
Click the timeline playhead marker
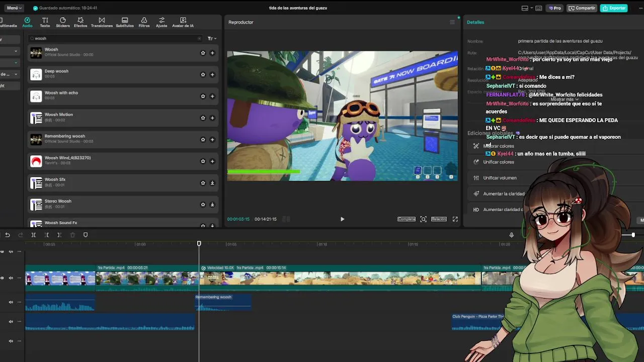pyautogui.click(x=199, y=244)
